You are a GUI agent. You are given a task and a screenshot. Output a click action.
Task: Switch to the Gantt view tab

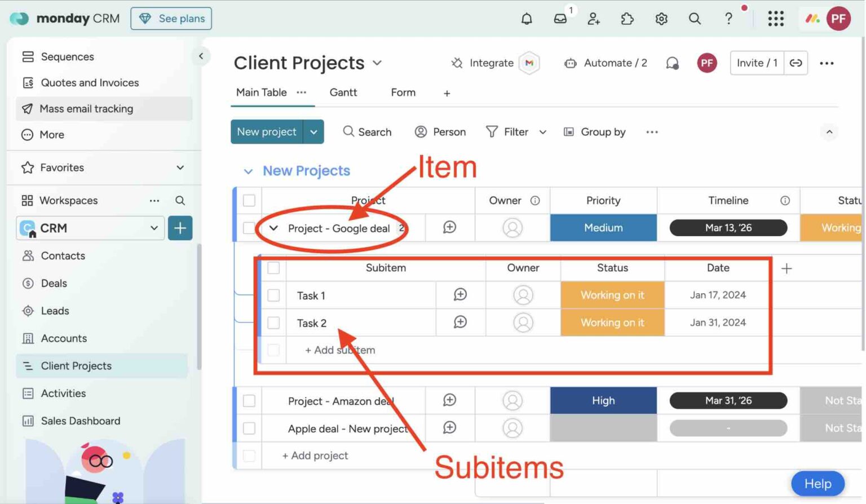pos(343,92)
